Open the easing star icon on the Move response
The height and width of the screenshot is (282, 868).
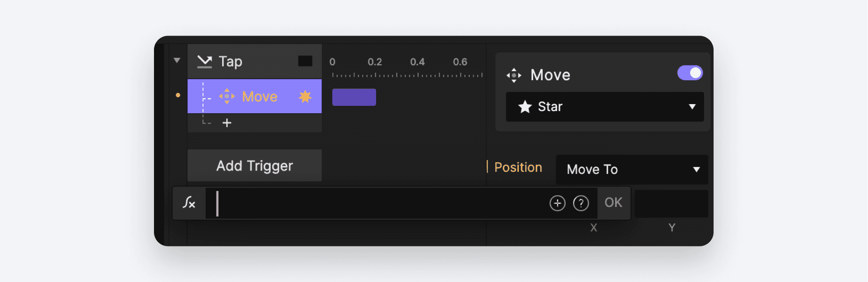pos(306,96)
